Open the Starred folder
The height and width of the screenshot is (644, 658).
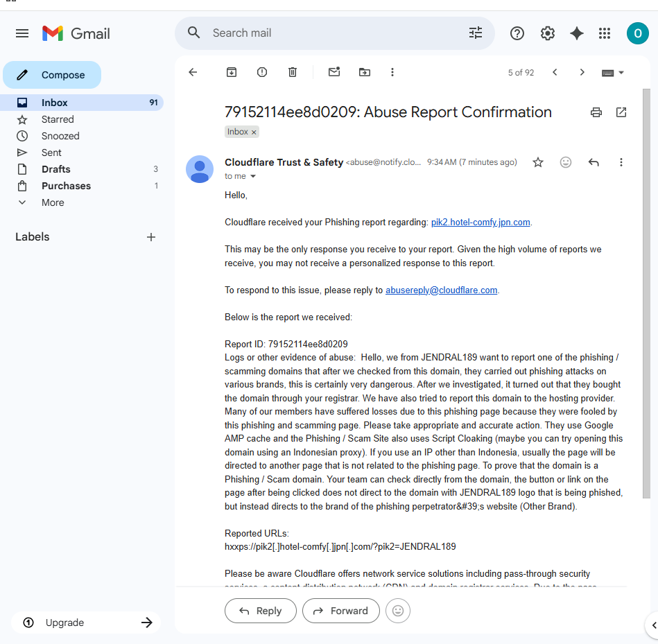tap(81, 119)
